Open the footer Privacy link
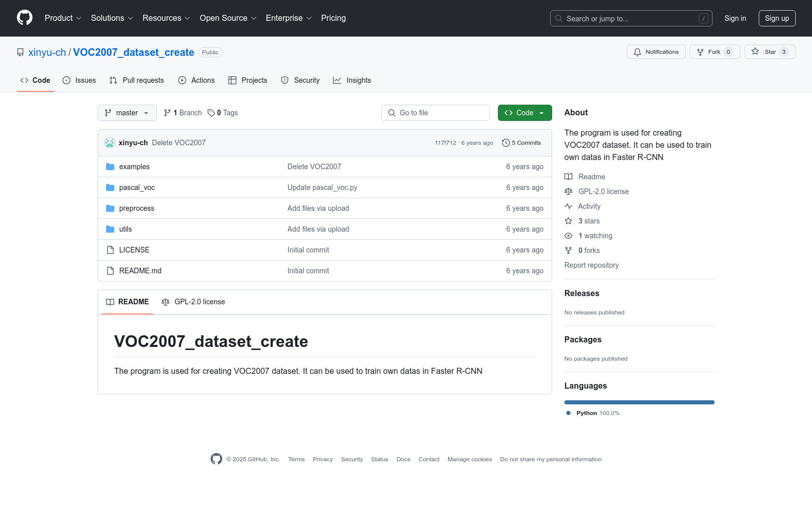 (323, 459)
